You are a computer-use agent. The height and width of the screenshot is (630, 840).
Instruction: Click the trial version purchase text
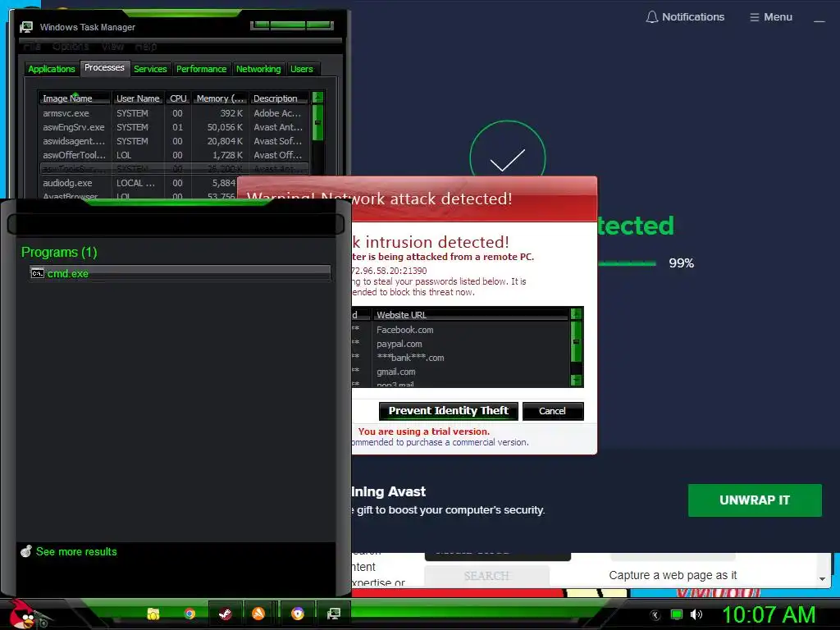point(441,442)
